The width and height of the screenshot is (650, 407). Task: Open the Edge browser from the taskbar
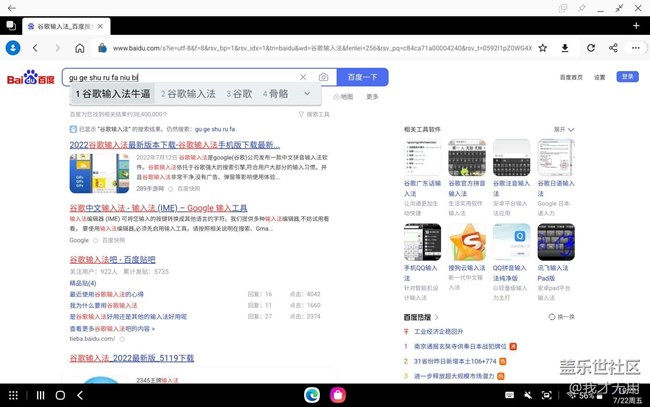pyautogui.click(x=312, y=395)
